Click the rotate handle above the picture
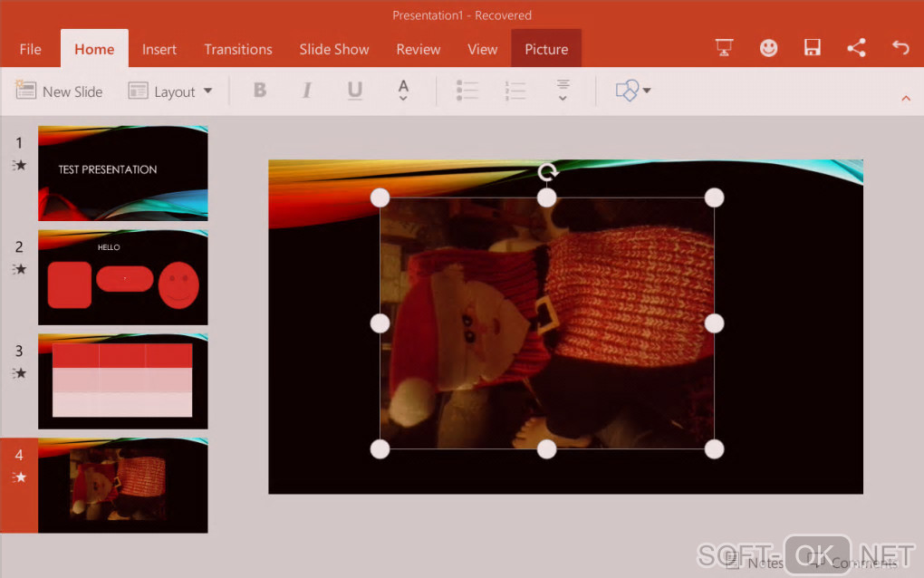This screenshot has height=578, width=924. [547, 171]
